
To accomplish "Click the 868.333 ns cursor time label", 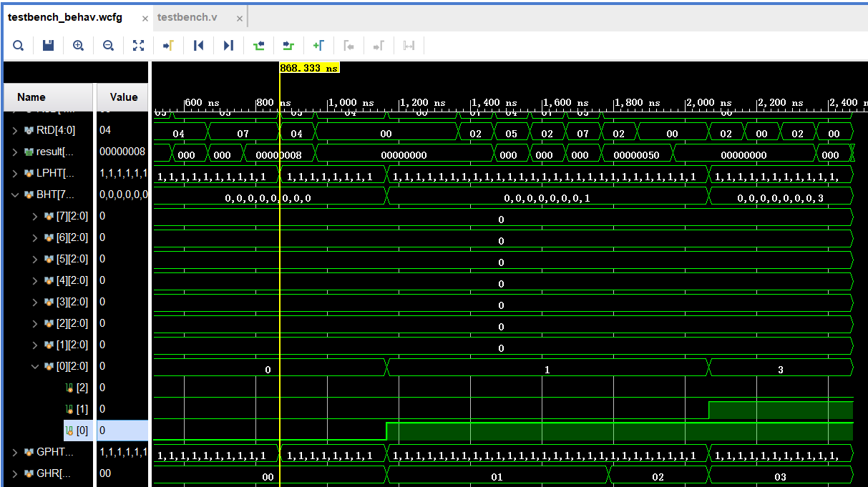I will click(309, 69).
